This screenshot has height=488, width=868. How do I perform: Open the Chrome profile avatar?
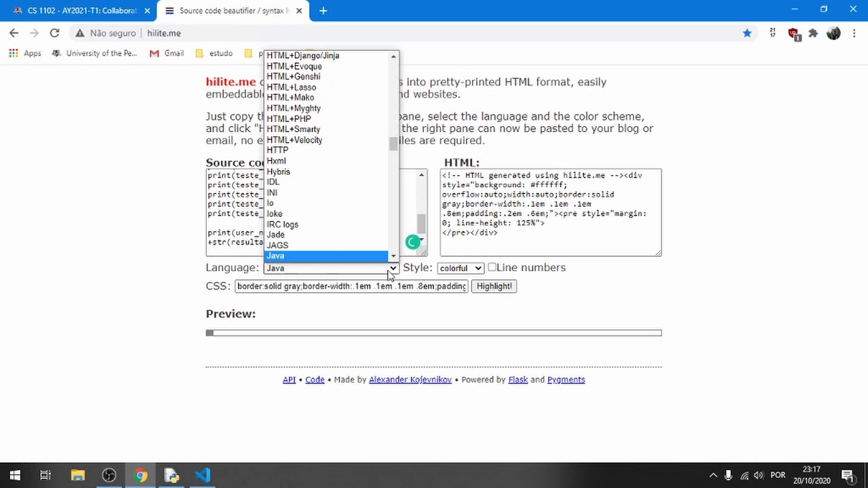833,33
